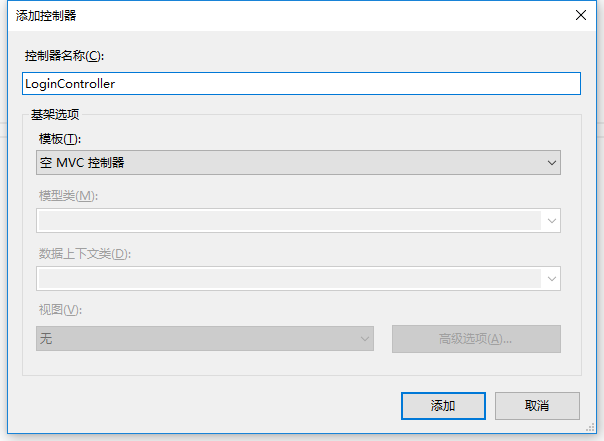Screen dimensions: 604x441
Task: Click the arrow on the 模型类 dropdown
Action: click(551, 220)
